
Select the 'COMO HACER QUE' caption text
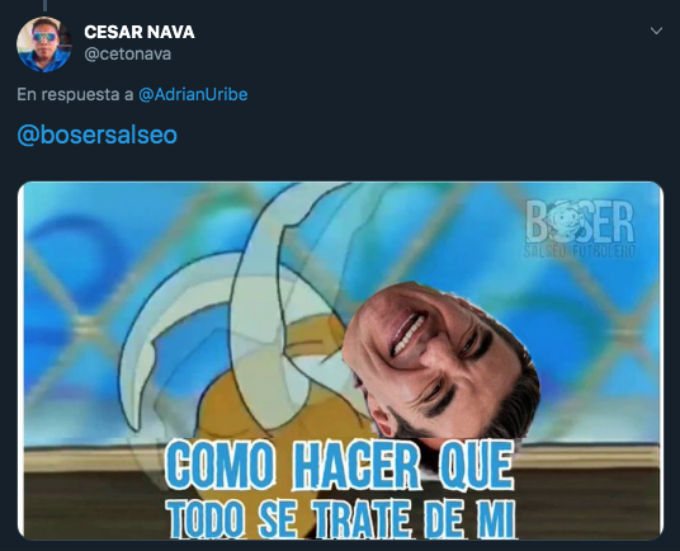pyautogui.click(x=339, y=466)
